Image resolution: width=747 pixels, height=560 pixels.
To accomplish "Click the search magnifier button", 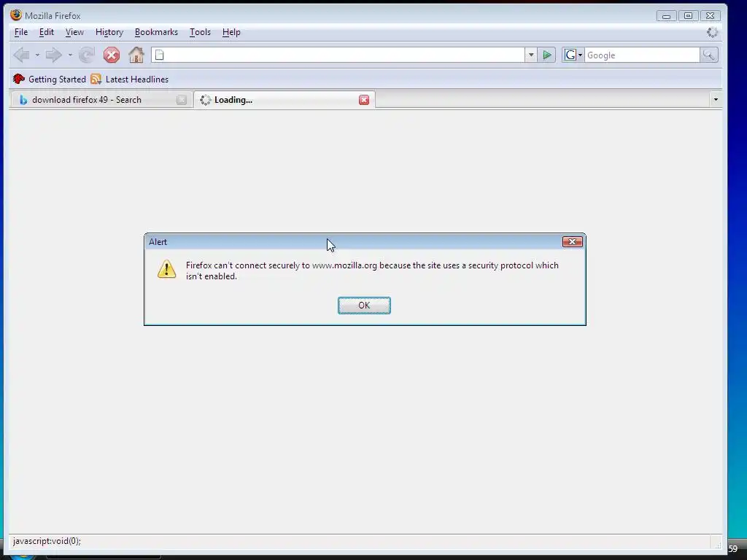I will 709,55.
